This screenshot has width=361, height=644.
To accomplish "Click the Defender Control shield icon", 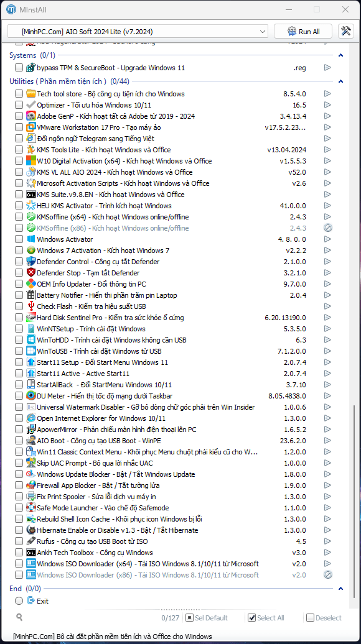I will point(31,262).
